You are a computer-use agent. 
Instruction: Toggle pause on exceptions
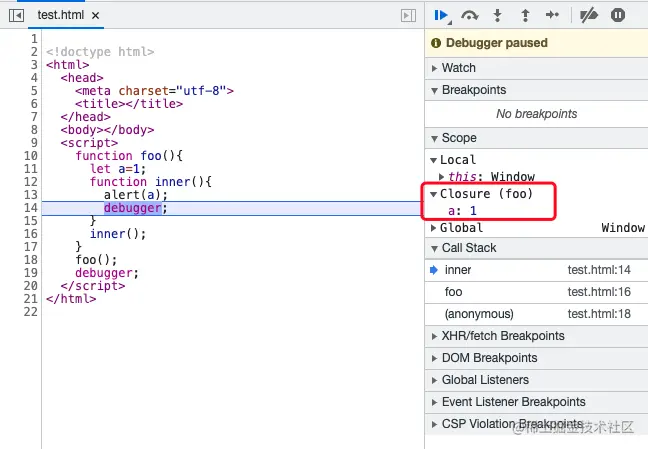pyautogui.click(x=618, y=15)
